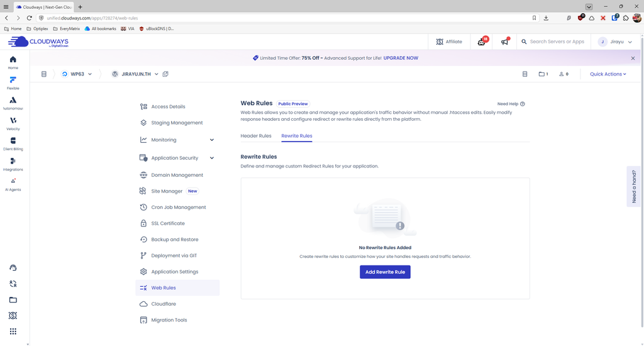This screenshot has width=644, height=346.
Task: Click the megaphone announcements icon
Action: (505, 42)
